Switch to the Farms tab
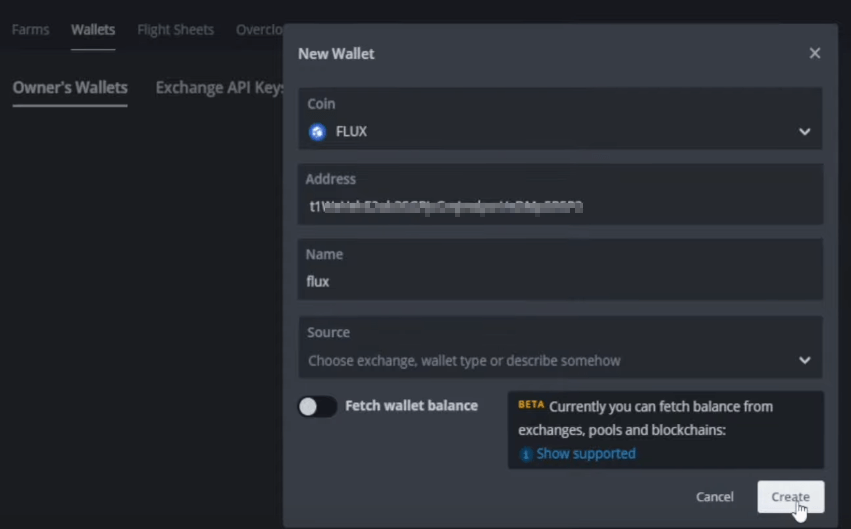The image size is (851, 529). point(30,30)
